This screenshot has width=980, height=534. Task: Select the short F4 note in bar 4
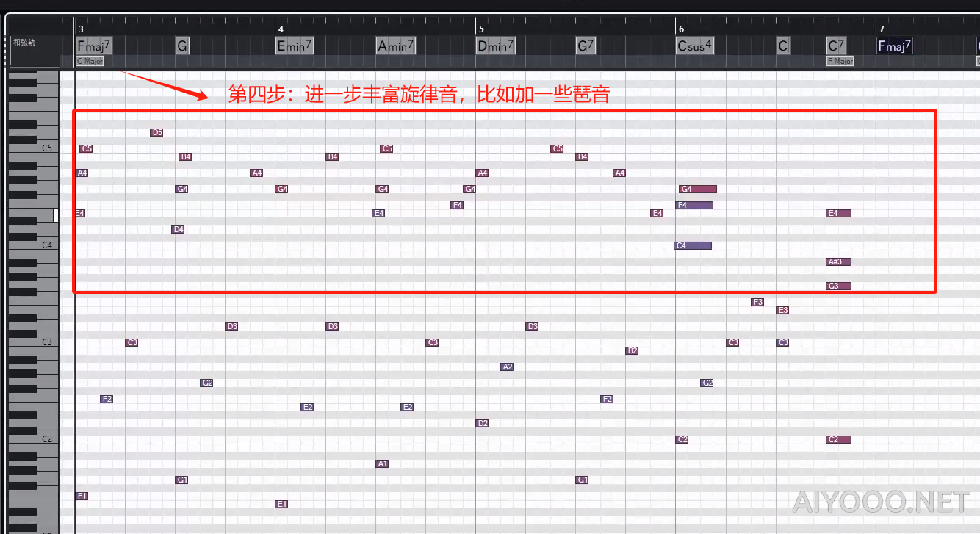(457, 205)
